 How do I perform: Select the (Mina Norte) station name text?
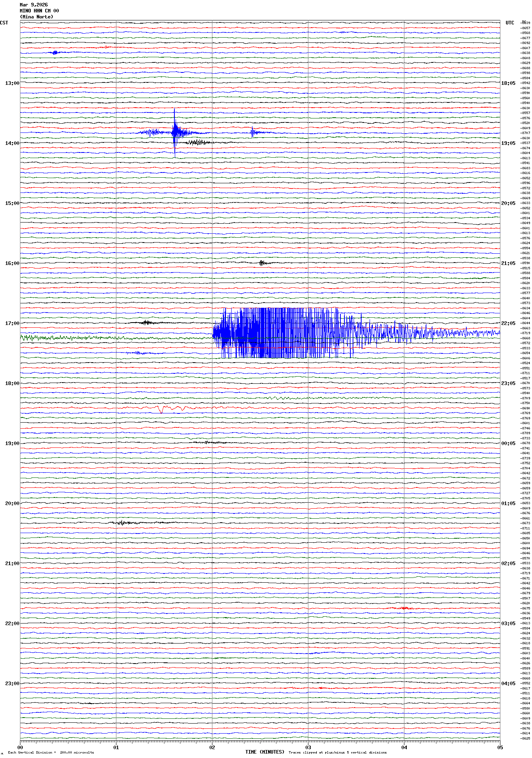[x=36, y=17]
